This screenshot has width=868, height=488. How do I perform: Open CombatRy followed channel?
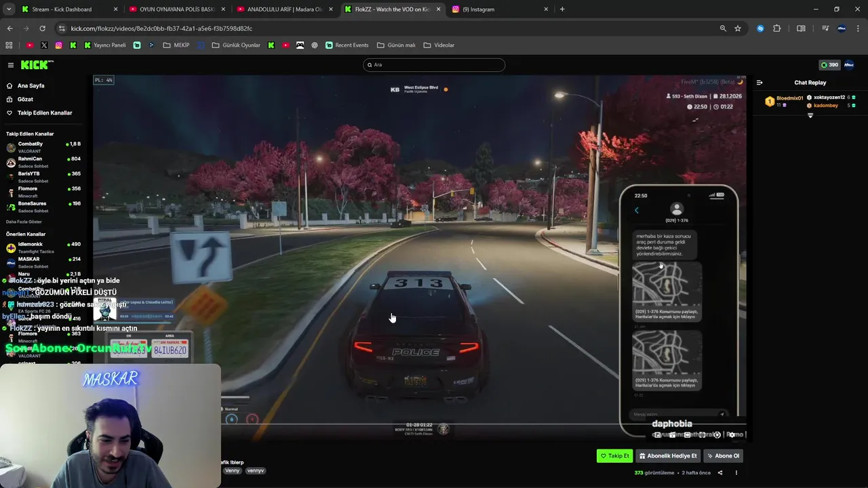pos(43,147)
